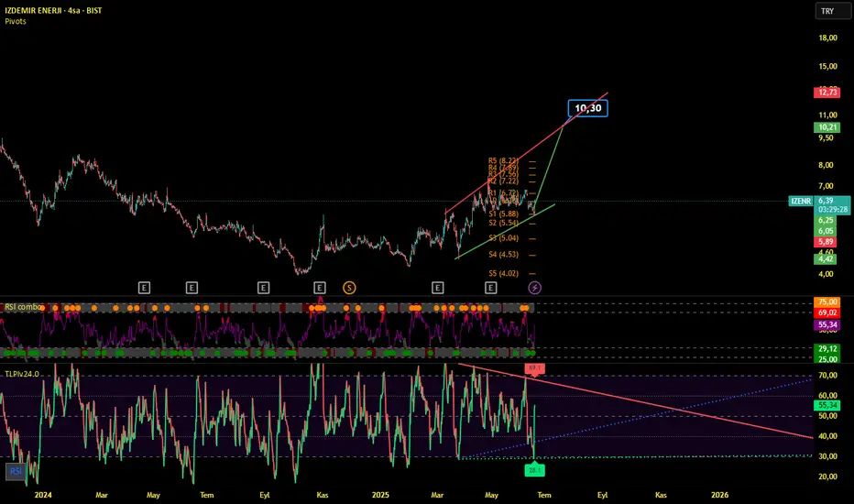Click the 2025 time axis label

click(x=380, y=495)
